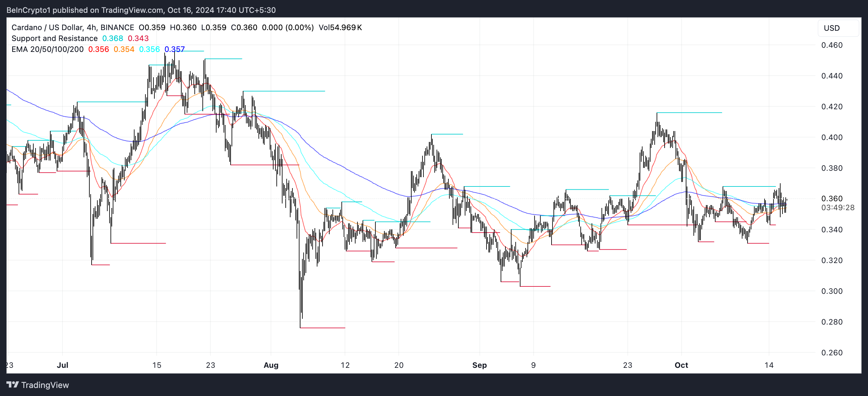This screenshot has width=868, height=396.
Task: Click the red support value 0.343
Action: [138, 38]
